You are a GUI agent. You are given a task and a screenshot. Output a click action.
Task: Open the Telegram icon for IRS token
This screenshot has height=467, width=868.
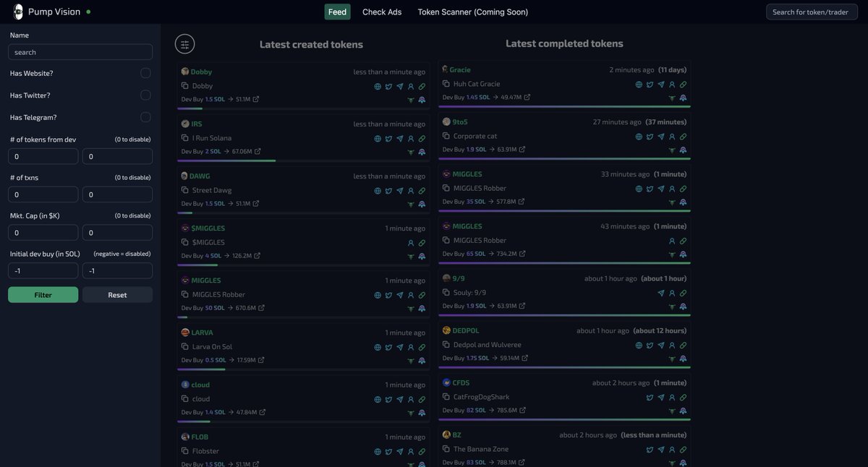(399, 138)
